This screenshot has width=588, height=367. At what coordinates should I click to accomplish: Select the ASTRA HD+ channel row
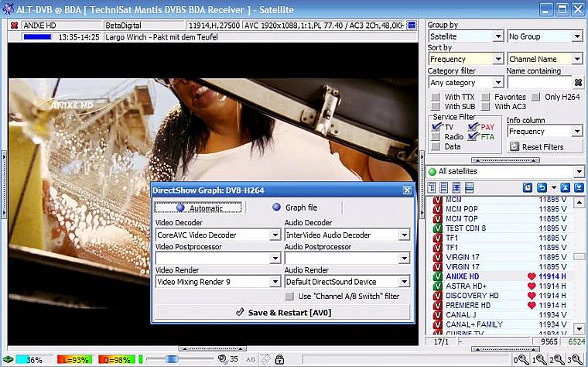[x=500, y=286]
